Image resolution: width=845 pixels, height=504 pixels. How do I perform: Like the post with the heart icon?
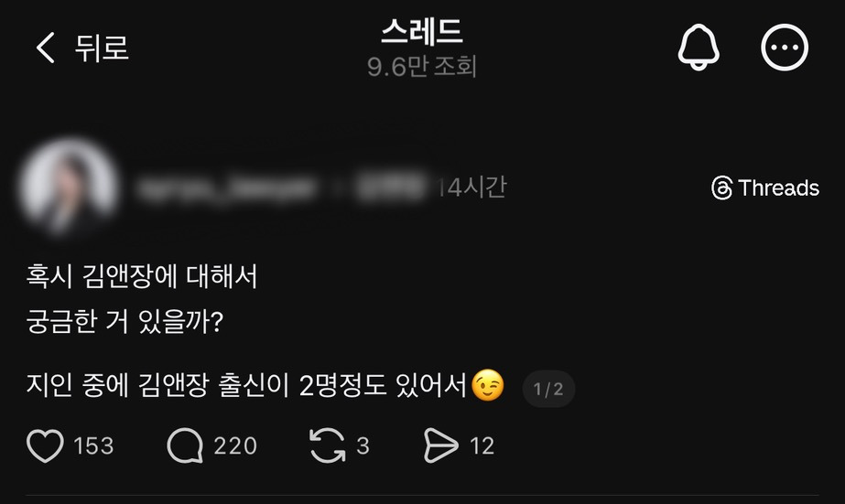(45, 445)
